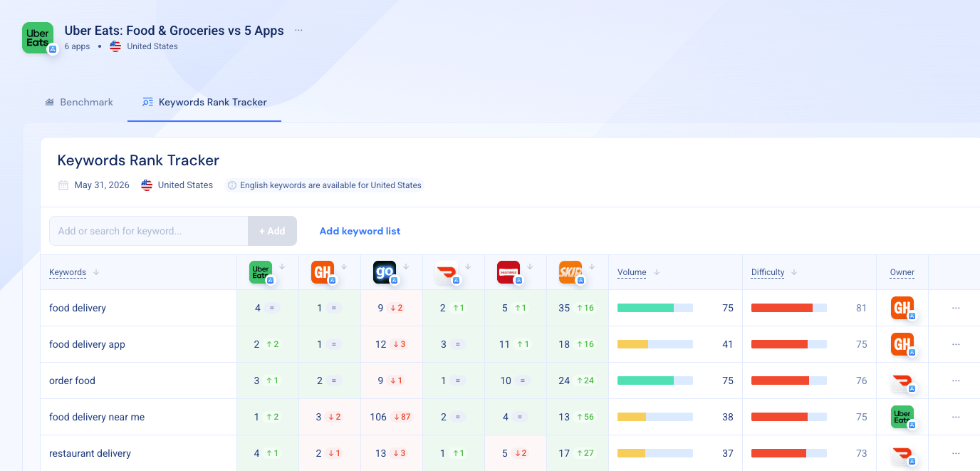The width and height of the screenshot is (980, 471).
Task: Click the difficulty value 73
Action: pos(862,453)
